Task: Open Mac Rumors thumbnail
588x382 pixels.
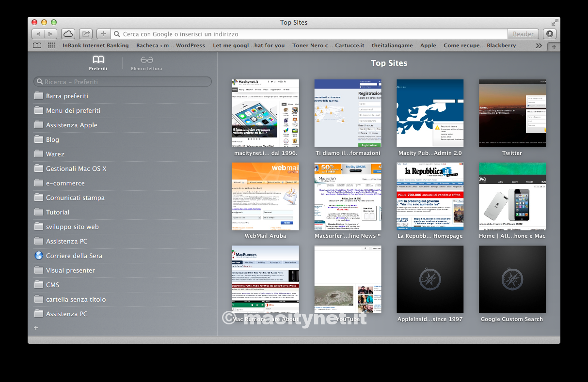Action: pyautogui.click(x=266, y=279)
